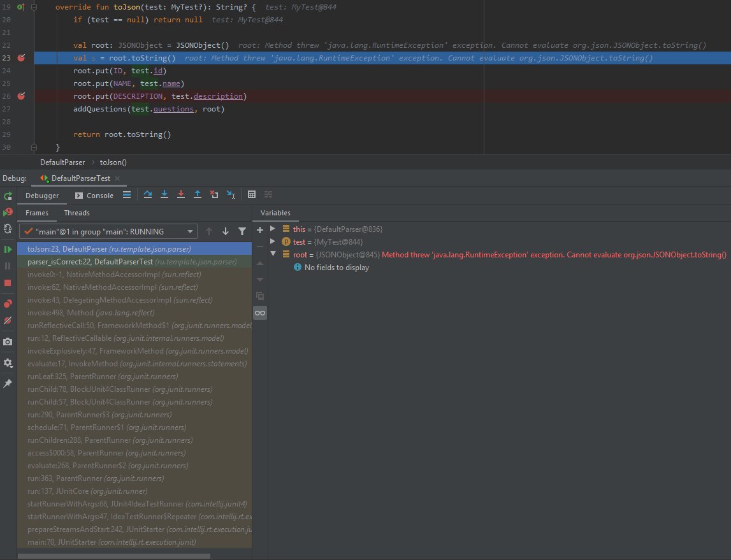
Task: Toggle breakpoint on line 23
Action: point(21,58)
